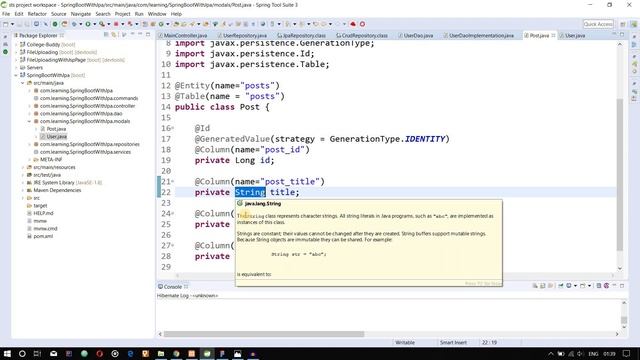Click the New Java Class toolbar icon
640x360 pixels.
click(161, 24)
